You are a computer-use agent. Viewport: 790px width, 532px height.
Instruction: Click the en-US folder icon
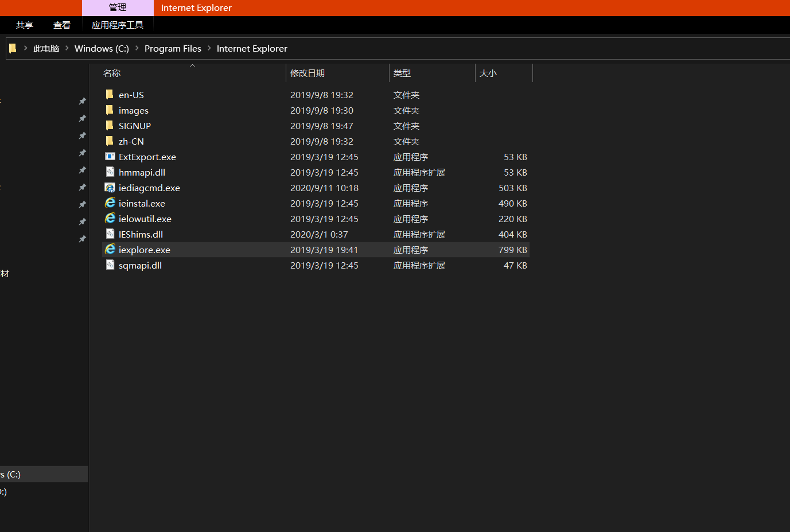pos(110,95)
